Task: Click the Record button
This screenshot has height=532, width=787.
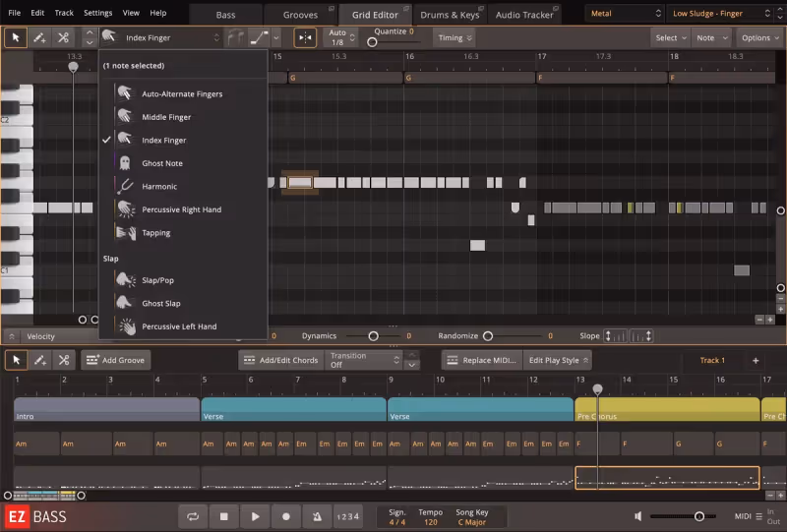Action: (286, 516)
